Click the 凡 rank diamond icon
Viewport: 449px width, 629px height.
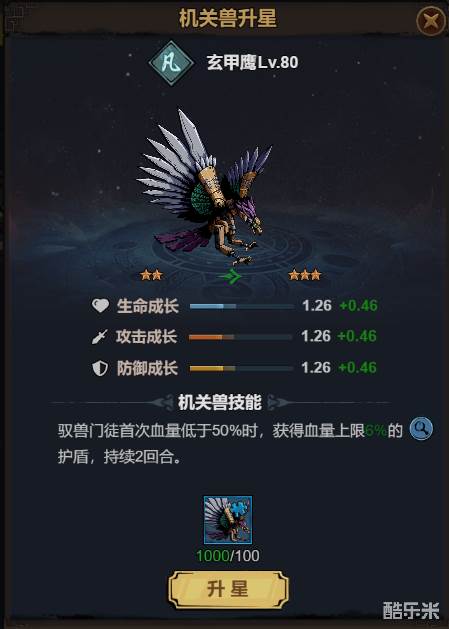(172, 63)
